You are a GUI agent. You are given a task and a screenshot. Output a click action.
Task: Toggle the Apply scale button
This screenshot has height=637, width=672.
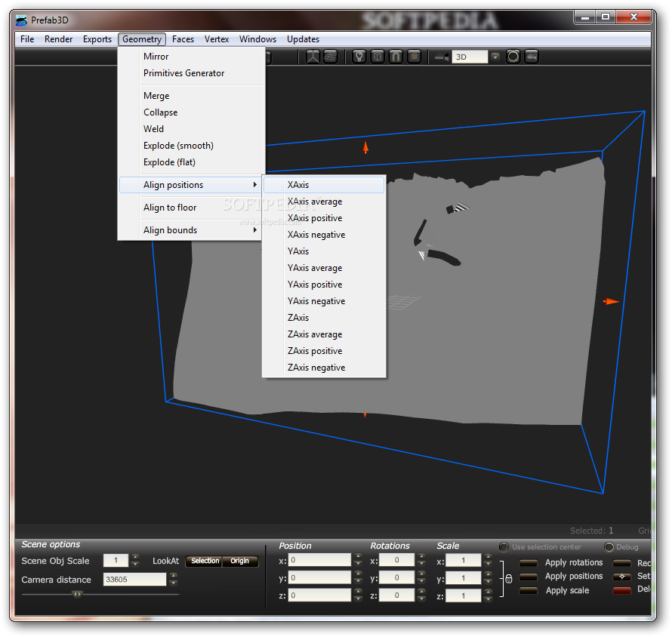[x=529, y=590]
